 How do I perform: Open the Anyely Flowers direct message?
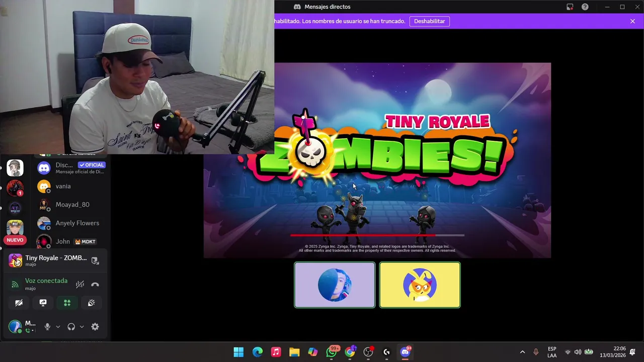pyautogui.click(x=70, y=223)
